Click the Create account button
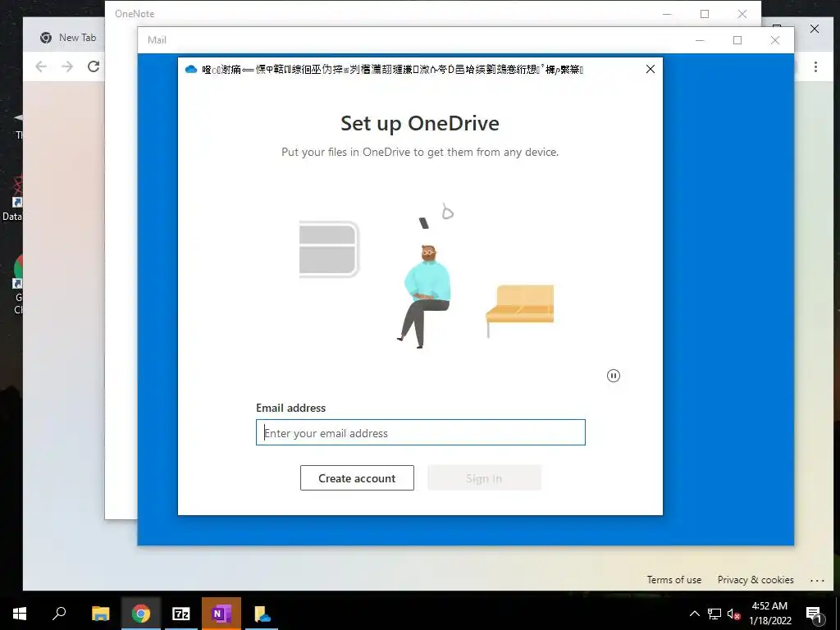840x630 pixels. coord(357,478)
